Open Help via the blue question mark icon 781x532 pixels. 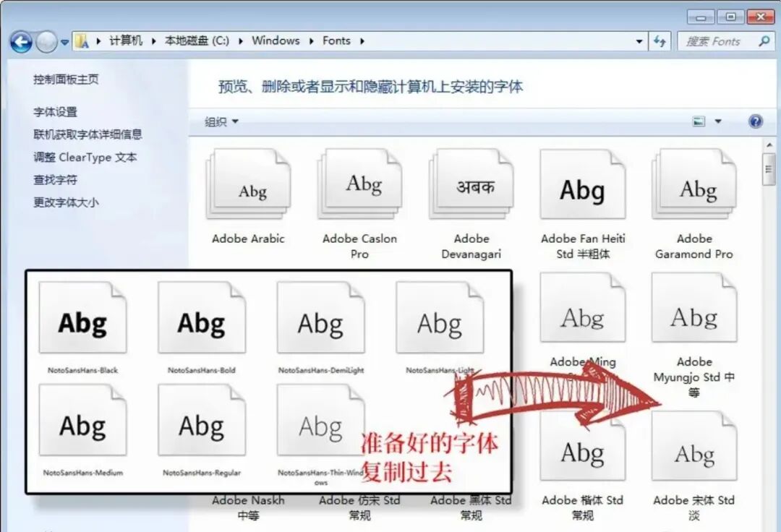click(x=755, y=121)
